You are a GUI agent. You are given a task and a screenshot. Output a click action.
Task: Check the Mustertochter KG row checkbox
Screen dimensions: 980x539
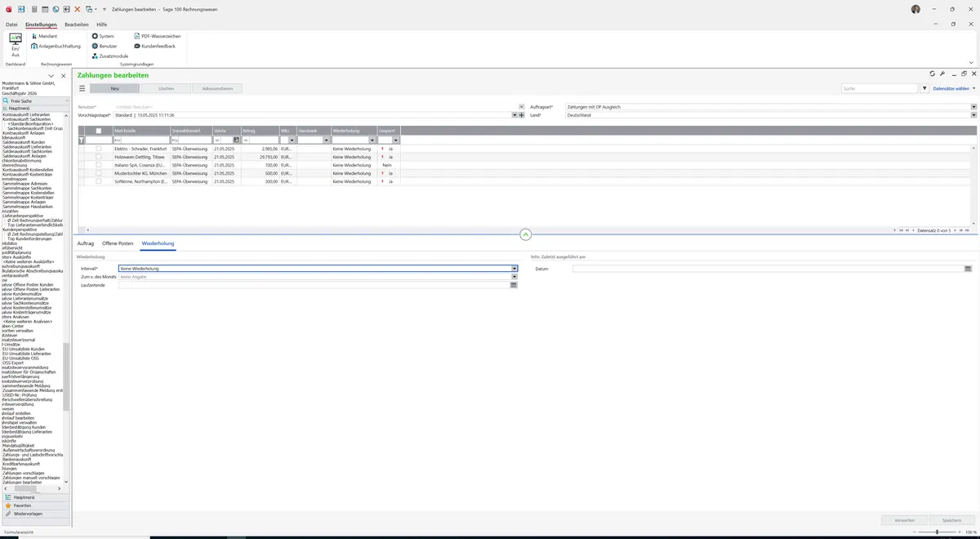99,173
